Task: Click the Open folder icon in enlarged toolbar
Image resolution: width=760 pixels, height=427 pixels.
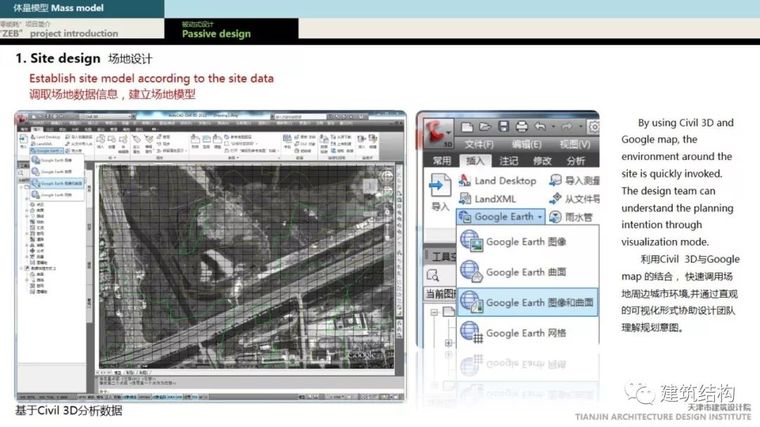Action: pyautogui.click(x=485, y=127)
